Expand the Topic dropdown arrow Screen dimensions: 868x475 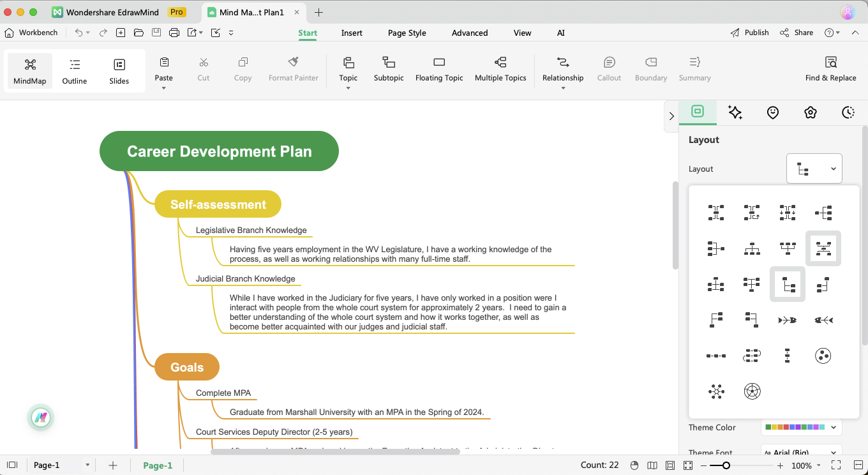(x=348, y=88)
